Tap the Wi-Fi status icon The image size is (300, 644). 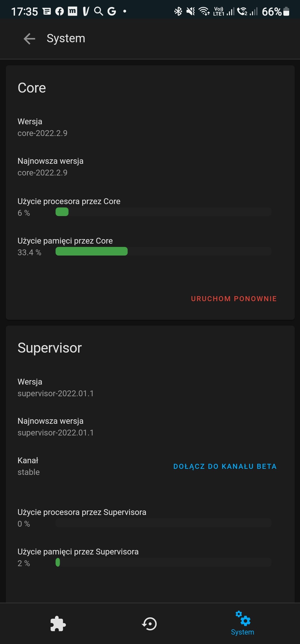pos(204,11)
